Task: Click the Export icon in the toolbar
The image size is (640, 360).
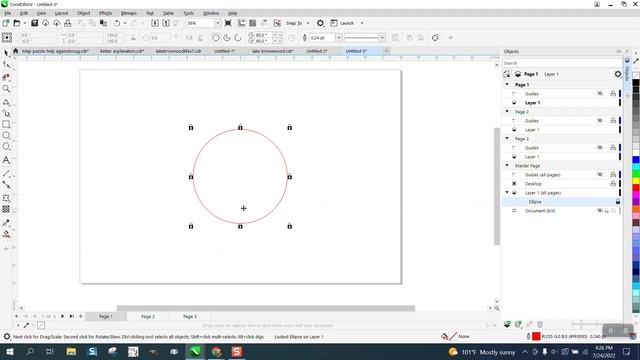Action: click(166, 23)
